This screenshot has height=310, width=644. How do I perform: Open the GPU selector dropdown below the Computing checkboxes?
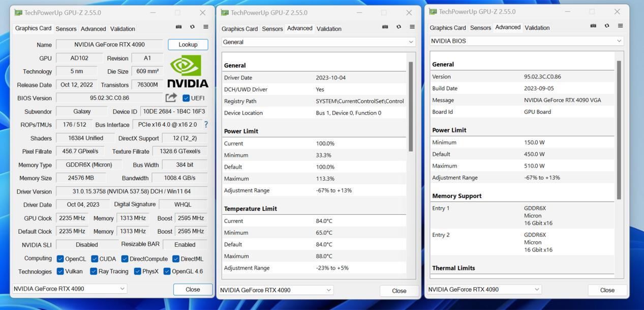tap(70, 289)
